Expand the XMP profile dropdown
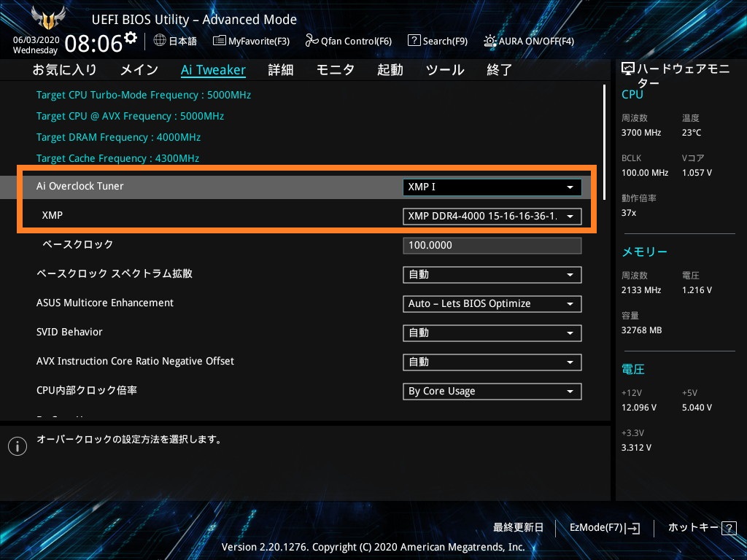The width and height of the screenshot is (747, 560). click(x=492, y=217)
